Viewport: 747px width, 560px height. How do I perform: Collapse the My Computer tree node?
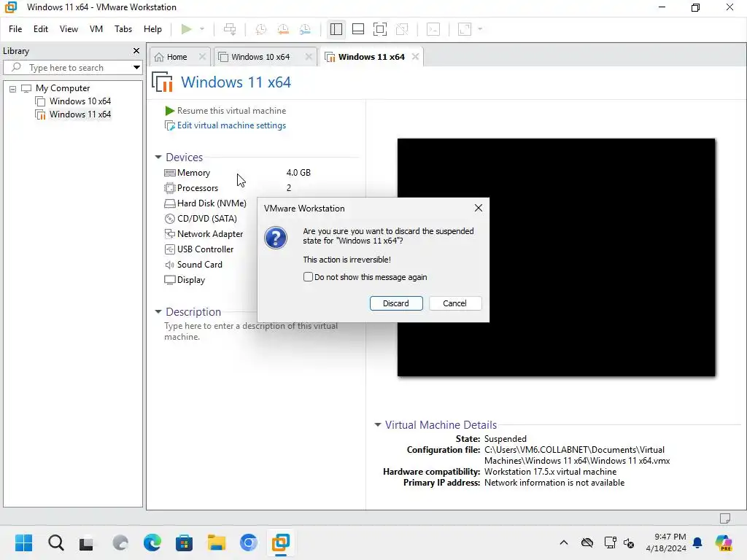click(13, 88)
